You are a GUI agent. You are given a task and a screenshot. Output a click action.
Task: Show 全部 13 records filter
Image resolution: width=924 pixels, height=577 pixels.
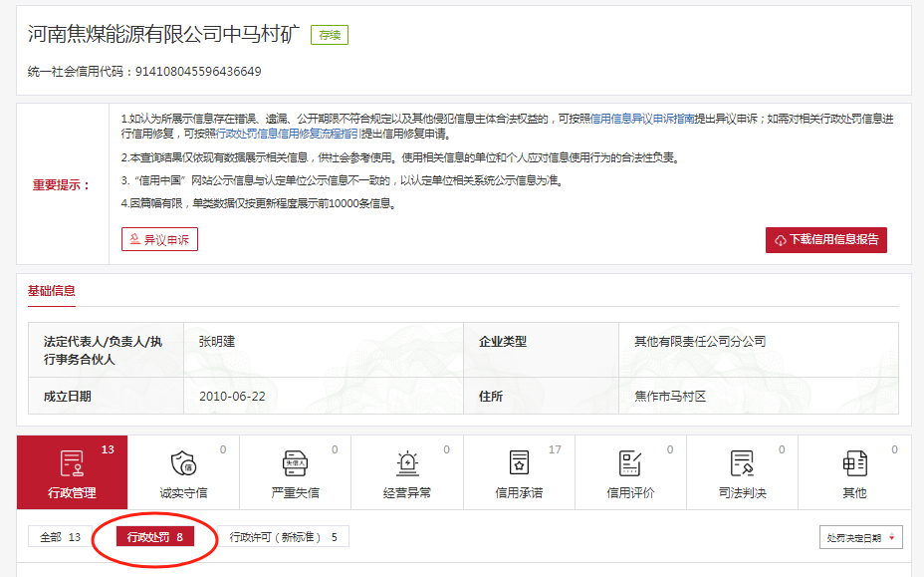(x=60, y=537)
